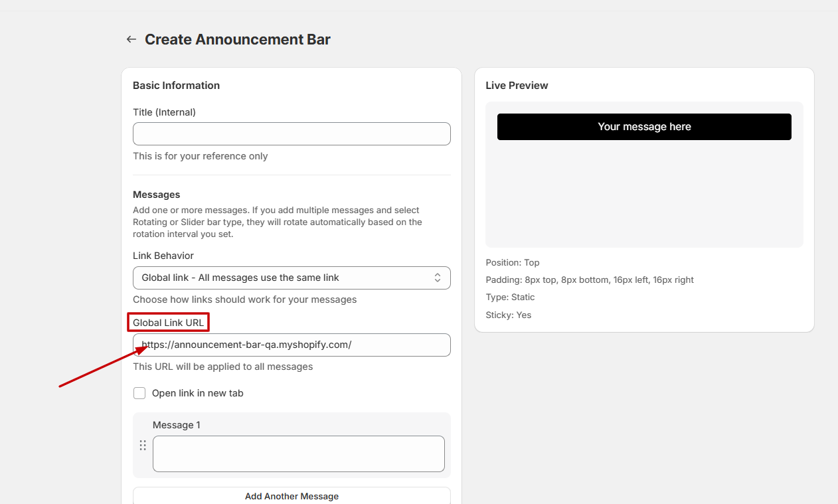This screenshot has width=838, height=504.
Task: Click the 'Sticky: Yes' text
Action: 509,315
